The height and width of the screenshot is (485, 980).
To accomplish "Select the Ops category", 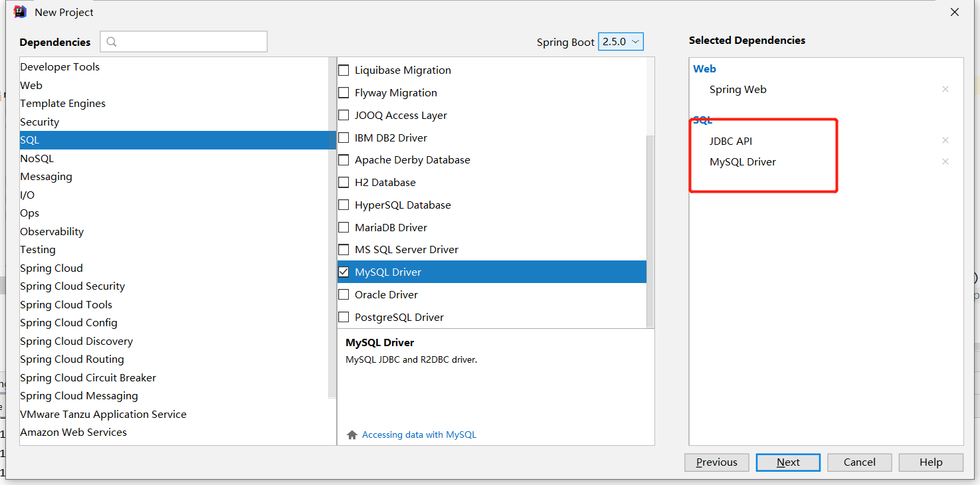I will 174,213.
